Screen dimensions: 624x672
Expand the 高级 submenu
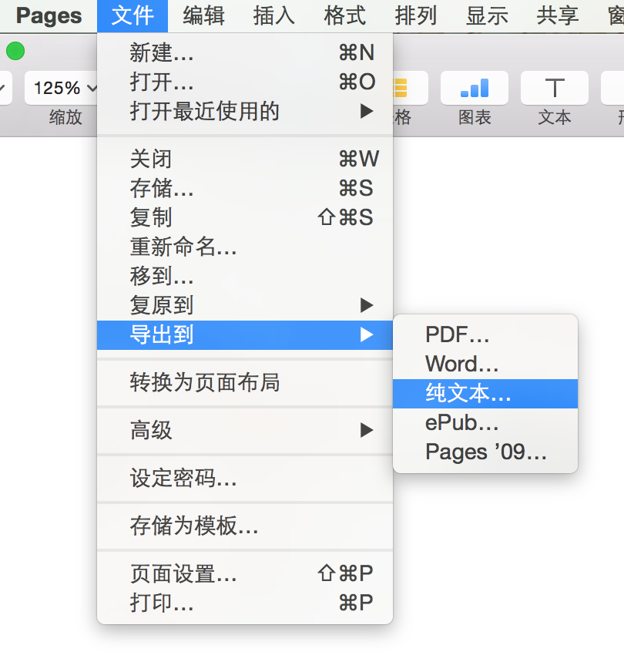pyautogui.click(x=245, y=430)
